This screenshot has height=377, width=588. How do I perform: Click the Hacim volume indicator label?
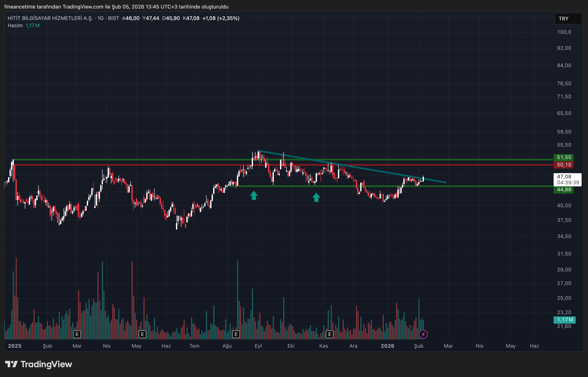click(15, 26)
